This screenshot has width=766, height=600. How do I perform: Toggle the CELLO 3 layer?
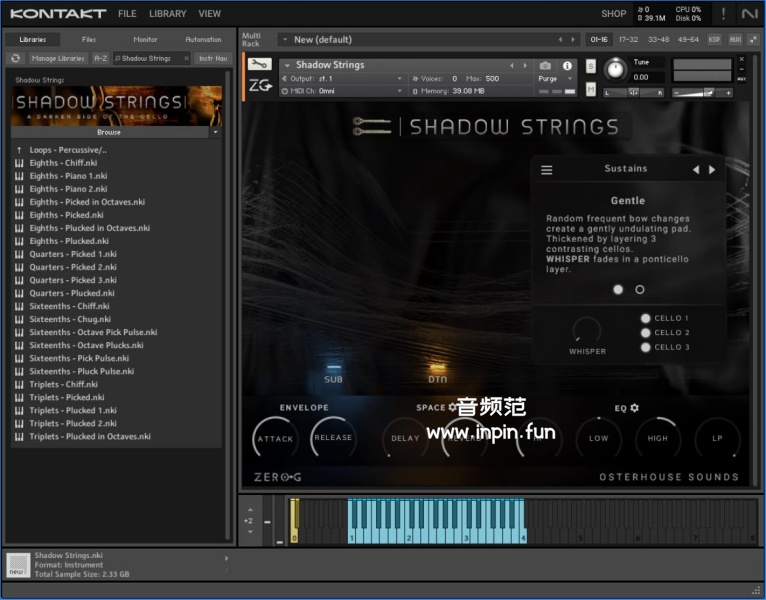(646, 347)
